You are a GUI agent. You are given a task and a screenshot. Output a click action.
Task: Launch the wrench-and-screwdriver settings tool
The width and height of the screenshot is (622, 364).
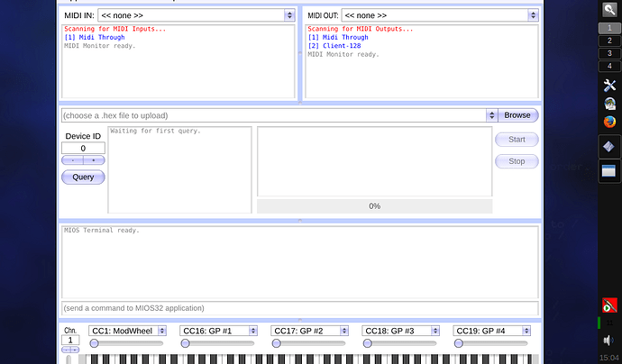pos(609,85)
